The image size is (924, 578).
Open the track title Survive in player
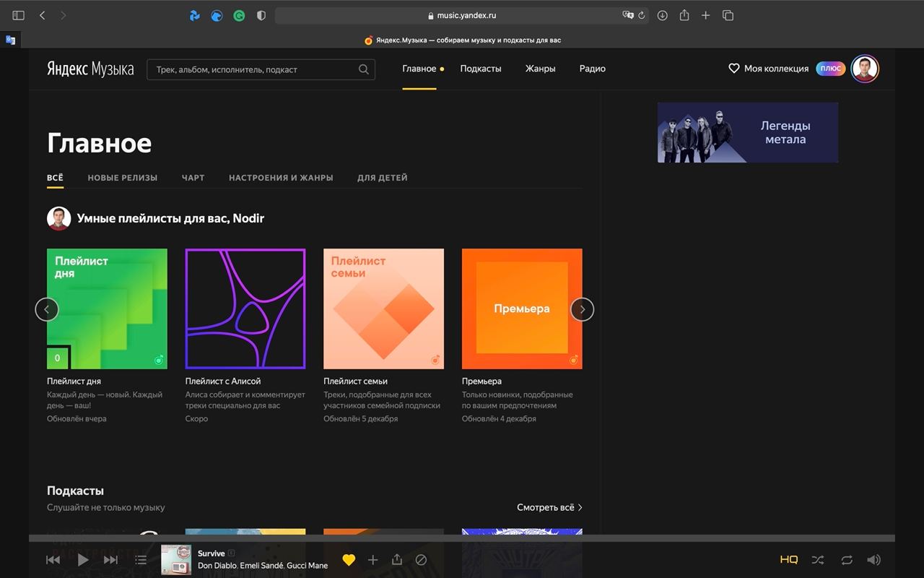pyautogui.click(x=212, y=553)
